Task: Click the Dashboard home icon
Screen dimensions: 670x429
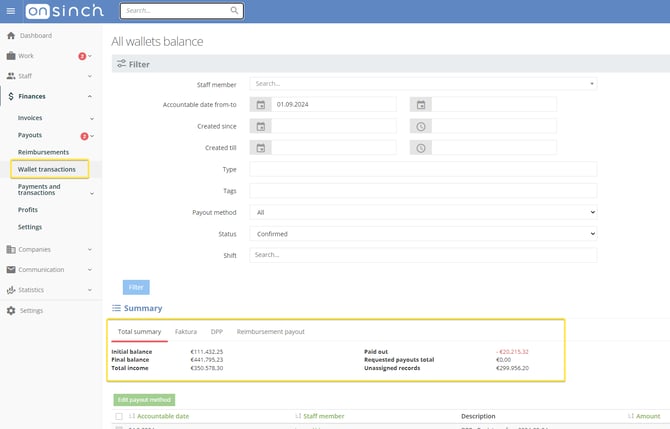Action: click(11, 36)
